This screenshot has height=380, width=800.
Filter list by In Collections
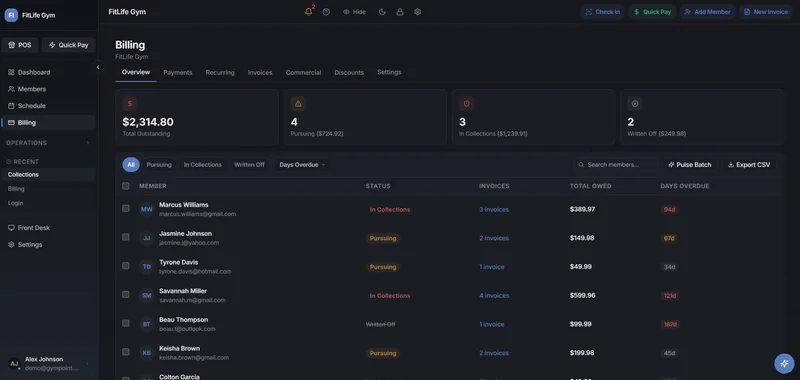203,165
